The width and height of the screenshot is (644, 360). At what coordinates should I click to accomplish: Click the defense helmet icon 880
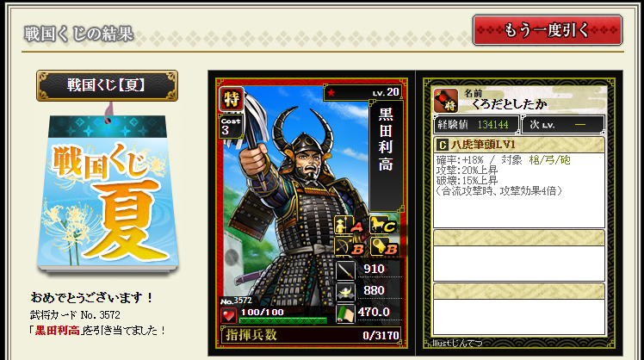pos(345,292)
